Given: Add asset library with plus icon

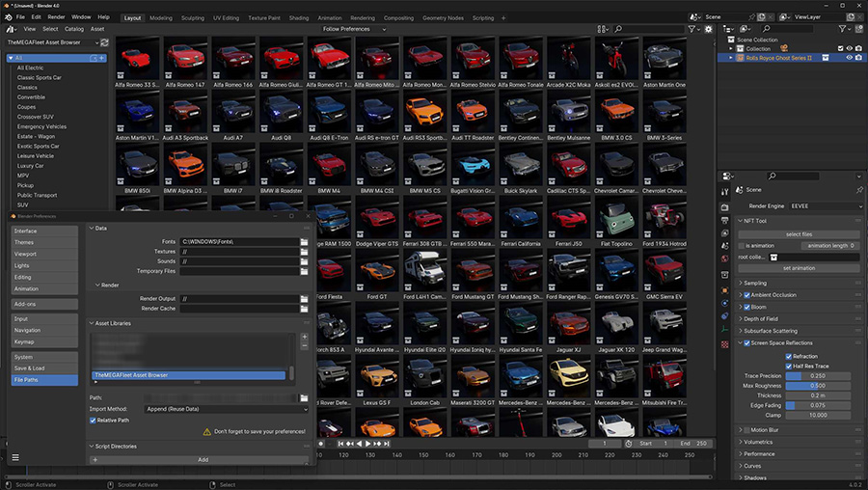Looking at the screenshot, I should 305,337.
